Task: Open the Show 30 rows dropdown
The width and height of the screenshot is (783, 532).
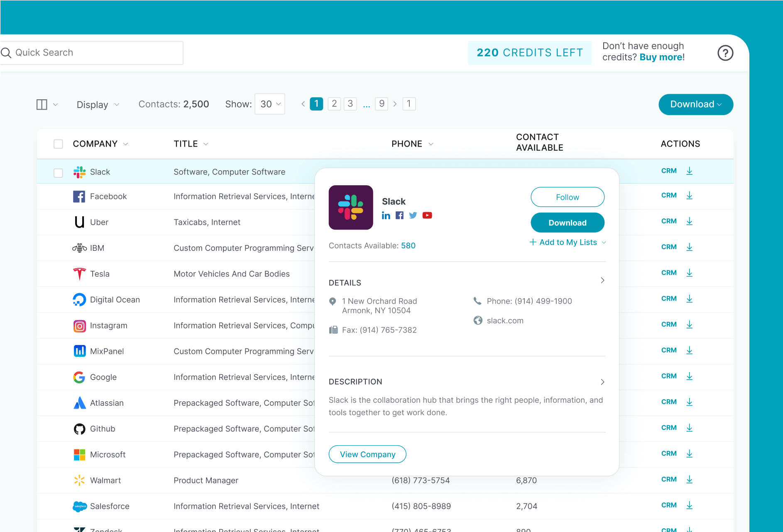Action: (270, 104)
